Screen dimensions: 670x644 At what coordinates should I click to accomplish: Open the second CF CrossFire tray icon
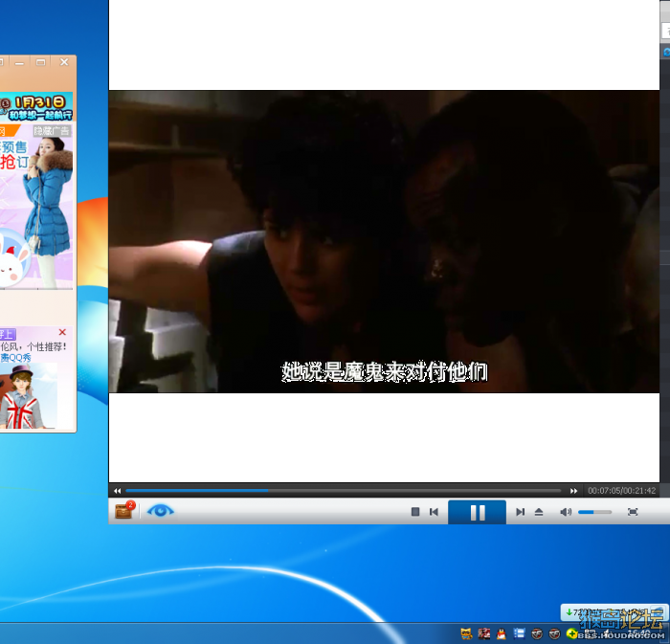[554, 633]
